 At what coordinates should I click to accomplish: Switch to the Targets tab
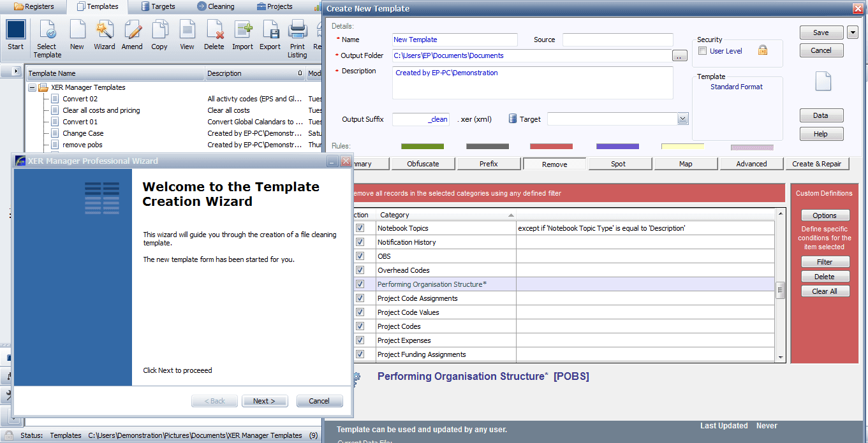pyautogui.click(x=158, y=6)
